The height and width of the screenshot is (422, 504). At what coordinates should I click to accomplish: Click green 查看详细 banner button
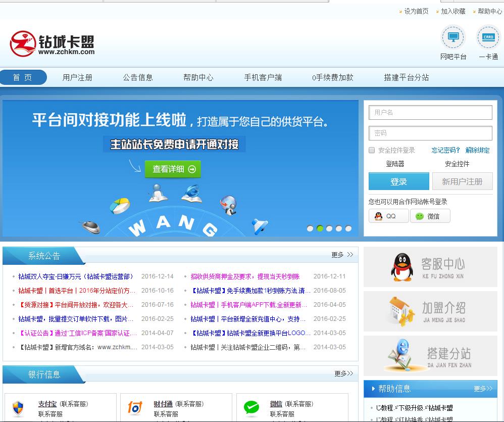pyautogui.click(x=173, y=169)
